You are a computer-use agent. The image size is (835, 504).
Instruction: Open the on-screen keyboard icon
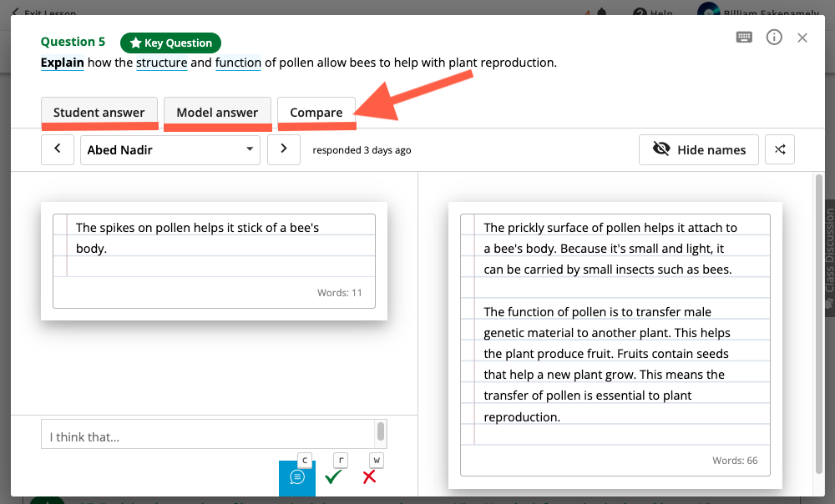click(x=743, y=37)
